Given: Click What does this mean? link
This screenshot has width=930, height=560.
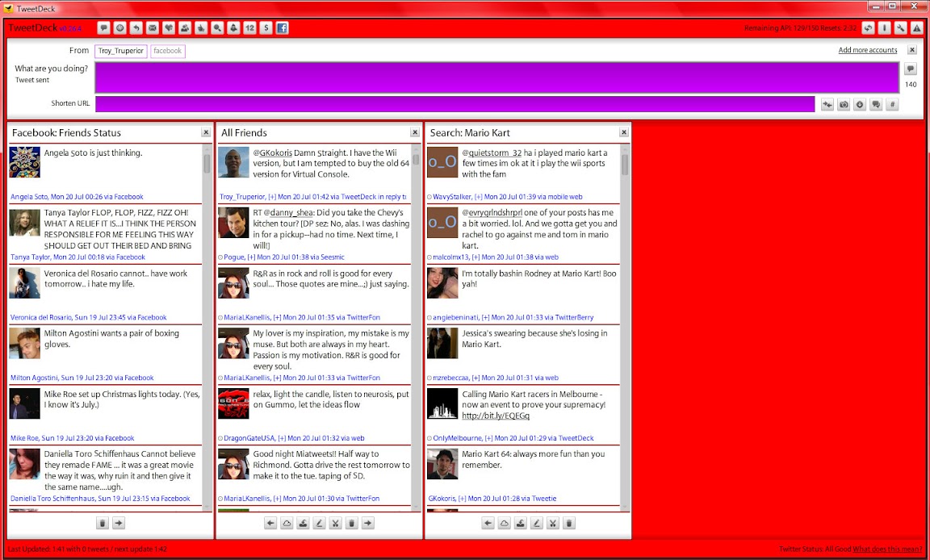Looking at the screenshot, I should (888, 550).
